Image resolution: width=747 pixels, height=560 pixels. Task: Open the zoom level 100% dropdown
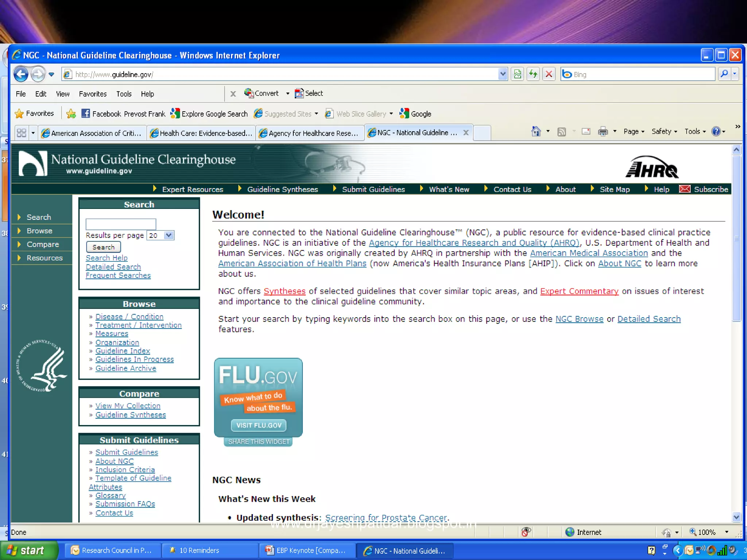[x=727, y=532]
